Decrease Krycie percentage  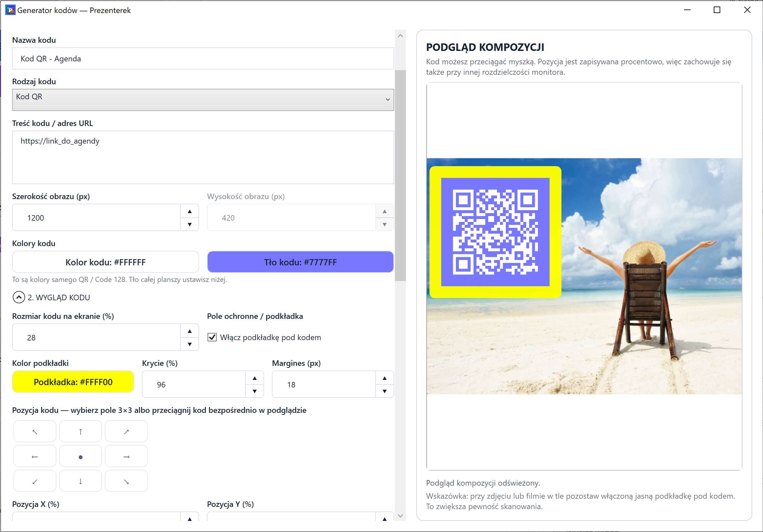(x=255, y=391)
